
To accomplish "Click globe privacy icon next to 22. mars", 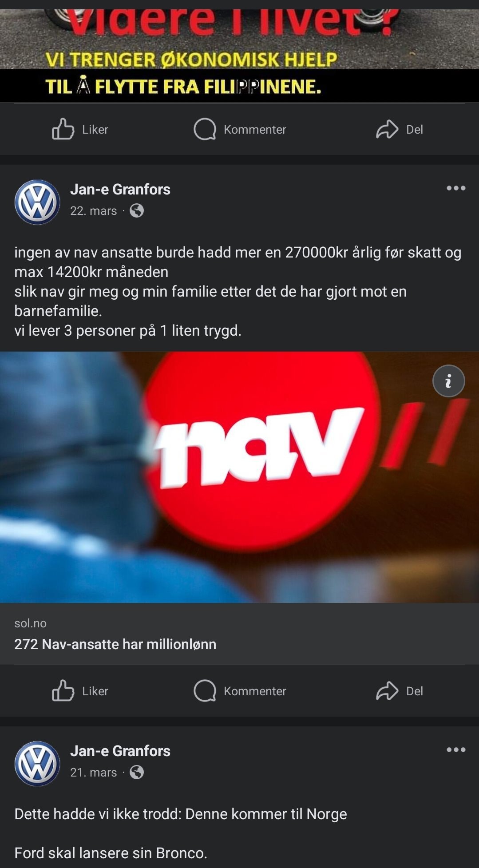I will click(137, 210).
